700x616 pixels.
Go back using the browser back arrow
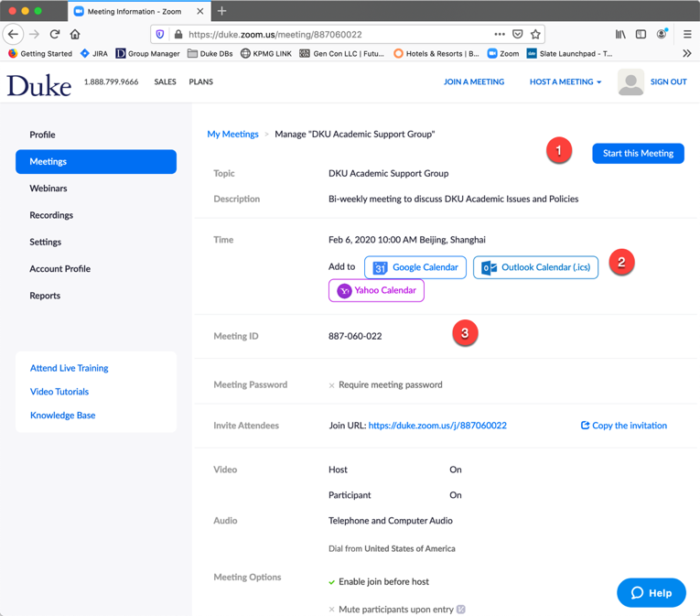tap(13, 34)
